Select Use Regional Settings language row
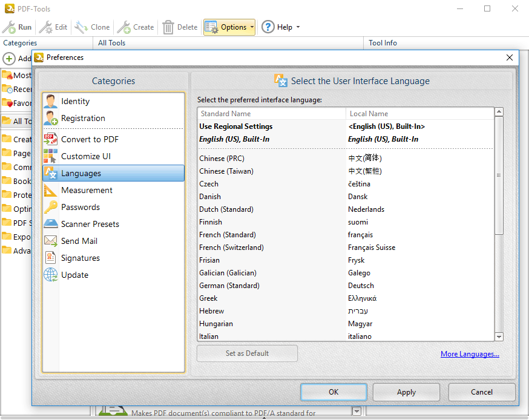Image resolution: width=529 pixels, height=420 pixels. tap(236, 126)
